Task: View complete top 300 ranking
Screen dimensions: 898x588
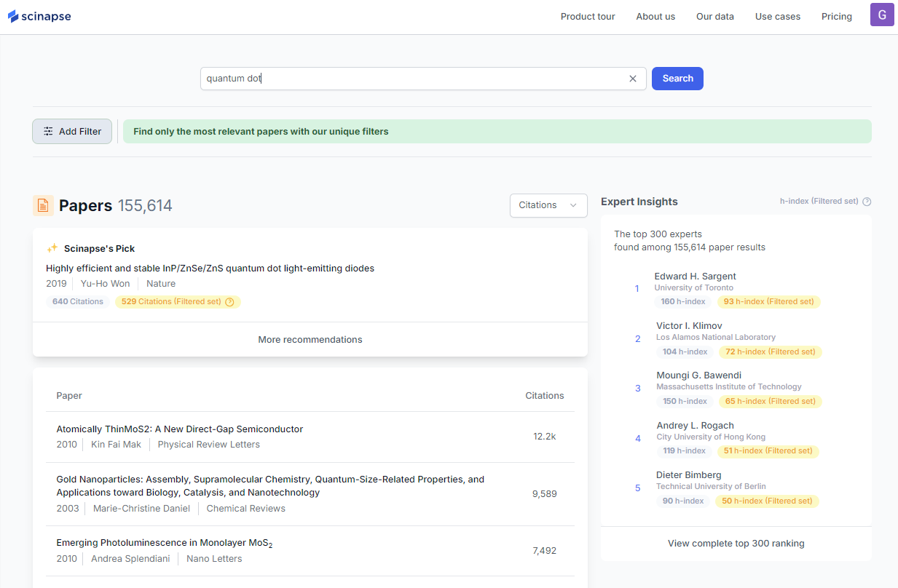Action: 736,543
